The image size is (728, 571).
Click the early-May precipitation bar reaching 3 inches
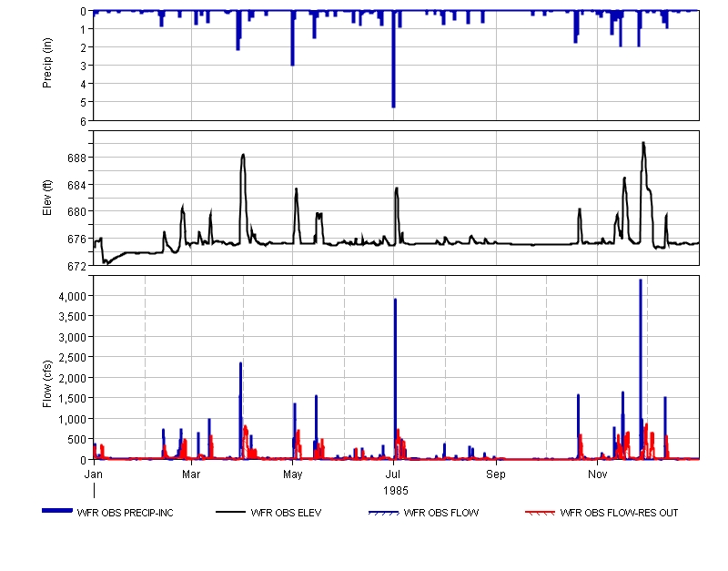click(x=292, y=38)
